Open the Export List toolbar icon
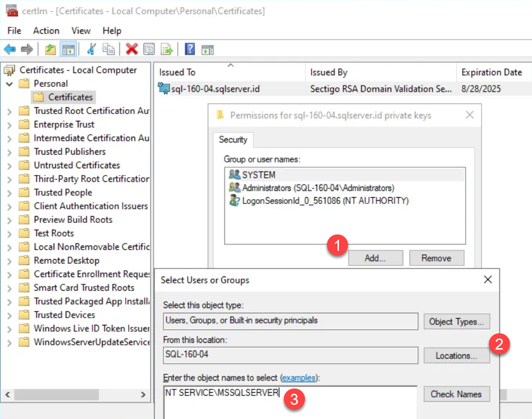Viewport: 532px width, 419px height. coord(166,49)
